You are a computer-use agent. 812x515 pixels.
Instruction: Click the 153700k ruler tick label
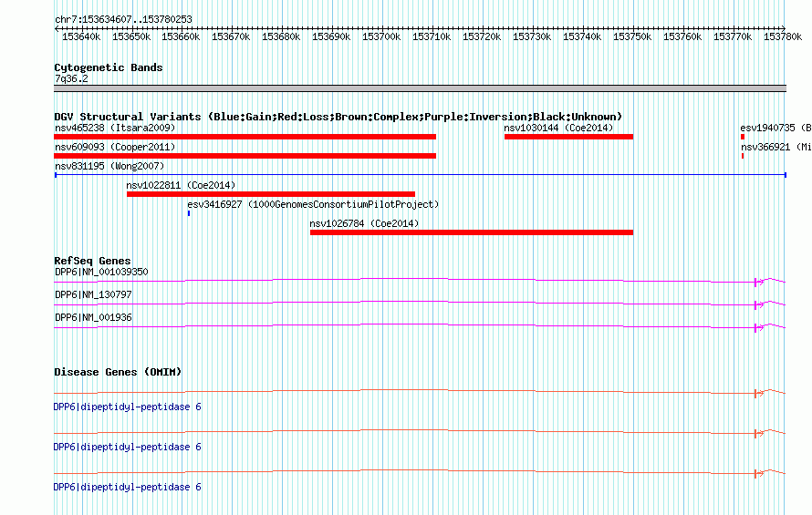381,36
